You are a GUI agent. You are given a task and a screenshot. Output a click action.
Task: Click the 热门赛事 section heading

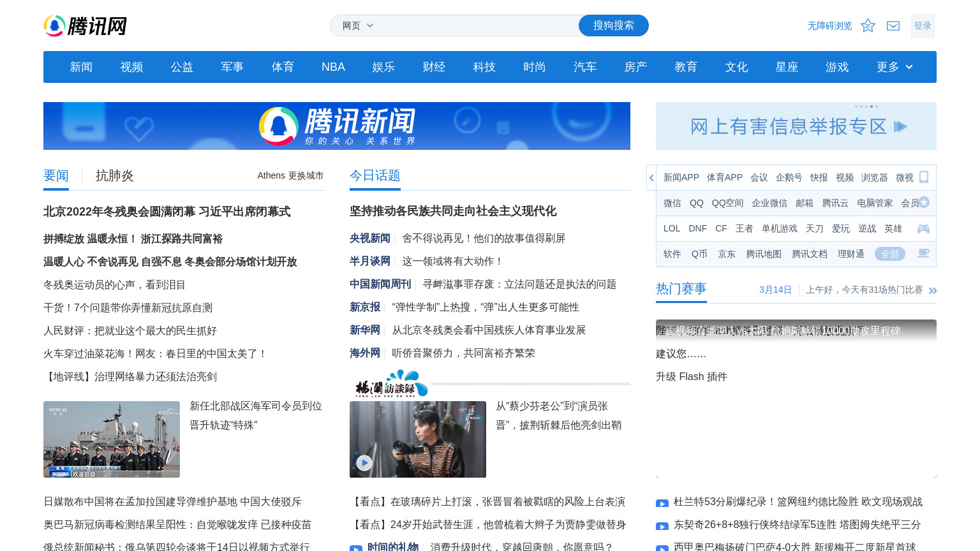pos(681,289)
